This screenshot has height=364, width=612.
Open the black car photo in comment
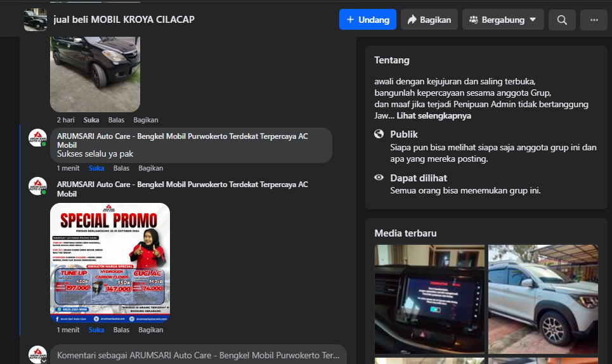coord(95,74)
